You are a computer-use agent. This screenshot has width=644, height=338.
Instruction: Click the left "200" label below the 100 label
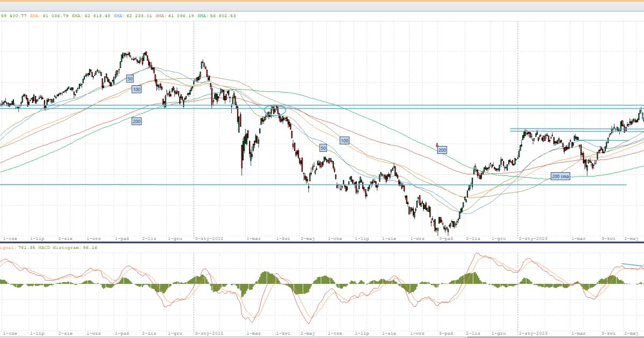tap(137, 122)
